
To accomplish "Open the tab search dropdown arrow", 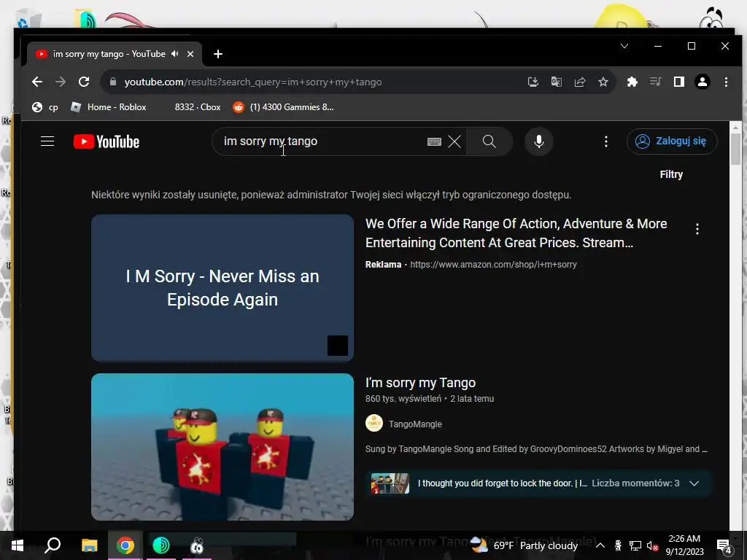I will tap(624, 46).
